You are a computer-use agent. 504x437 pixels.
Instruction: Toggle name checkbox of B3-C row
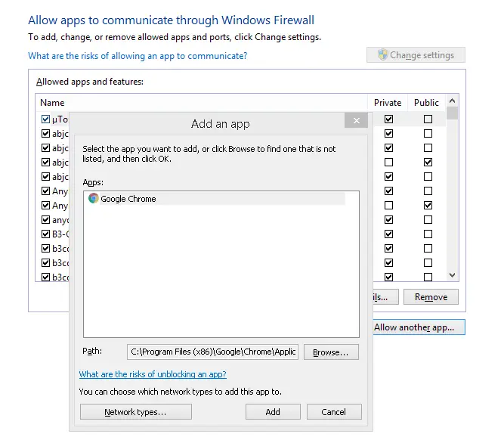(x=45, y=234)
